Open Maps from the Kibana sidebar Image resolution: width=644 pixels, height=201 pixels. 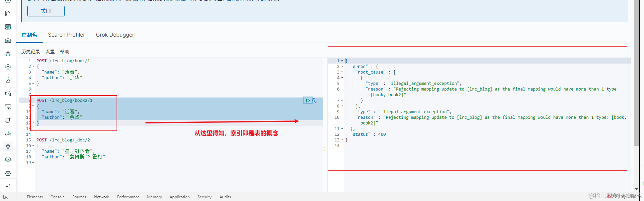click(x=8, y=54)
